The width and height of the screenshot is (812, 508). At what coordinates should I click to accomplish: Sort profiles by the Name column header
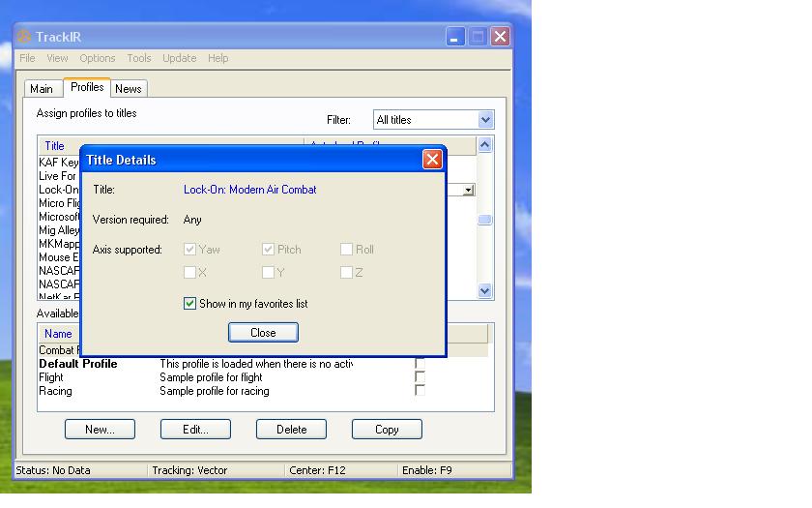(58, 334)
